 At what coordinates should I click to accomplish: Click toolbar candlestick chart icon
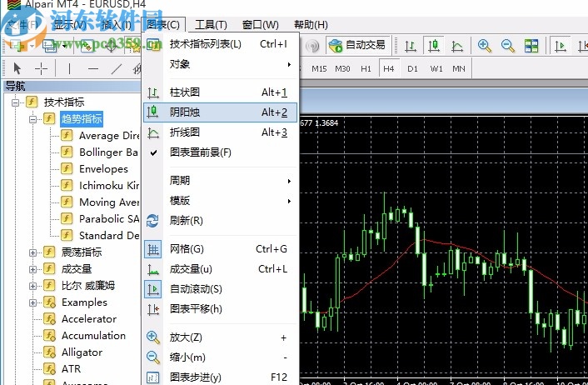(434, 46)
